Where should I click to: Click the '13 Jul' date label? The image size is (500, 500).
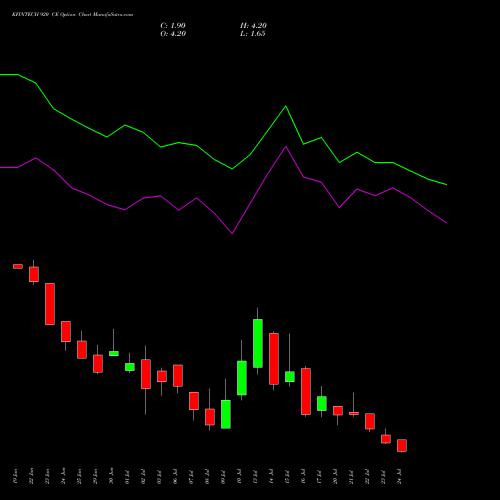point(255,476)
